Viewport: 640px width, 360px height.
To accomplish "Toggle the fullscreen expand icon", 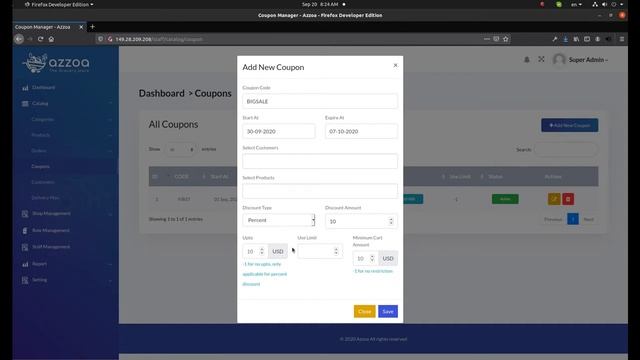I will (x=541, y=60).
